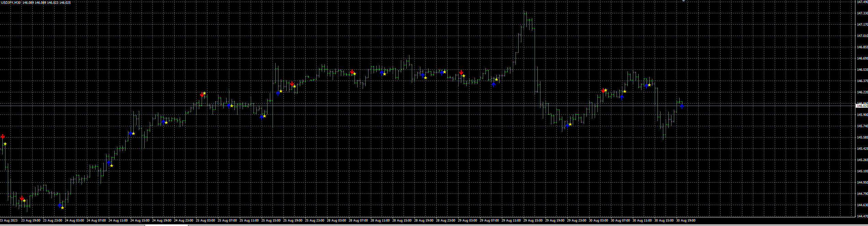
Task: Select the blue up arrow near 30 Aug 07:00
Action: click(x=622, y=97)
